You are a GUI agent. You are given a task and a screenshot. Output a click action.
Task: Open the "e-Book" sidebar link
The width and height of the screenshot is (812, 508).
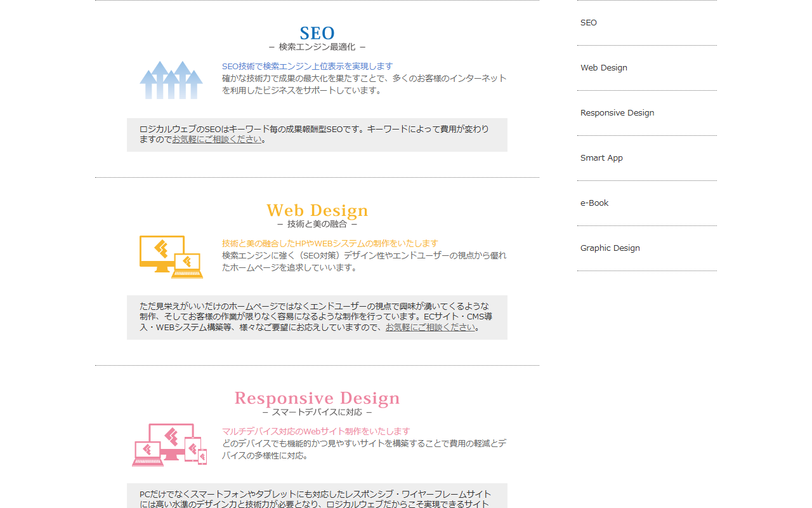[x=594, y=203]
